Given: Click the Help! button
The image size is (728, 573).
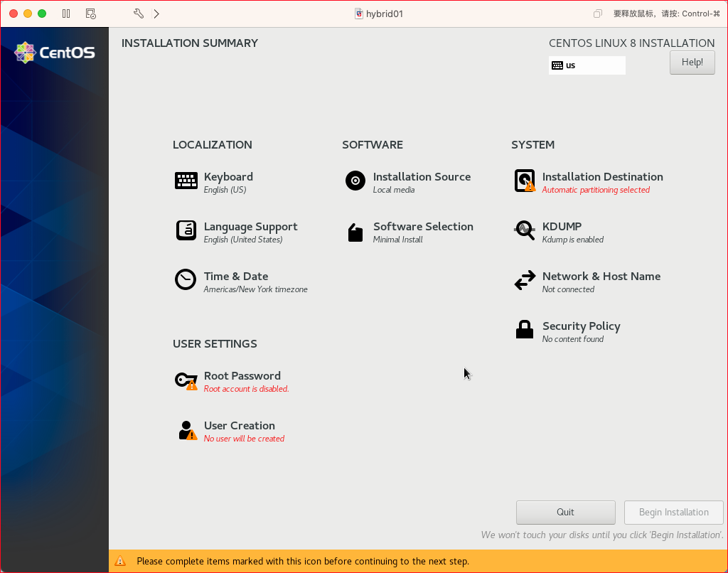Looking at the screenshot, I should coord(691,62).
